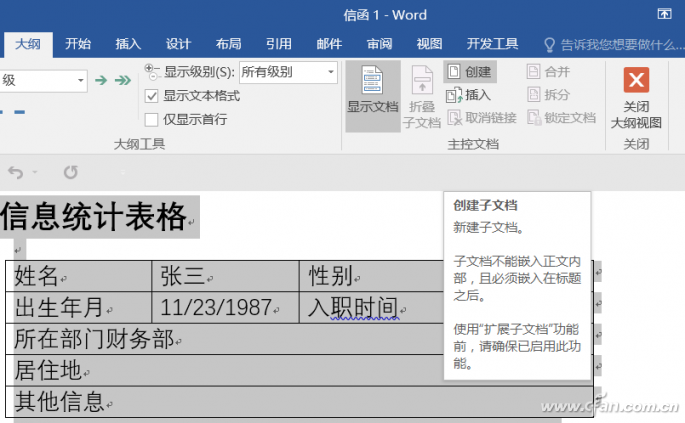Expand the outline level 级 dropdown

pyautogui.click(x=43, y=80)
